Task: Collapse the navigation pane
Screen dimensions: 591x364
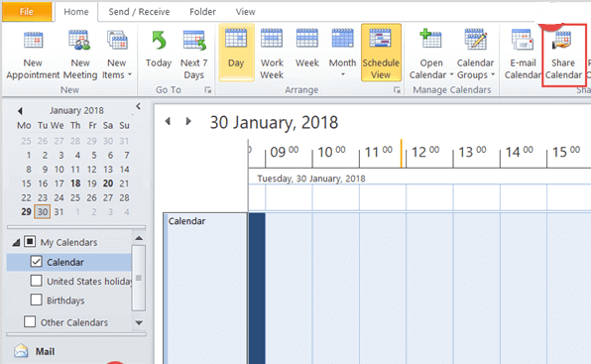Action: [x=138, y=107]
